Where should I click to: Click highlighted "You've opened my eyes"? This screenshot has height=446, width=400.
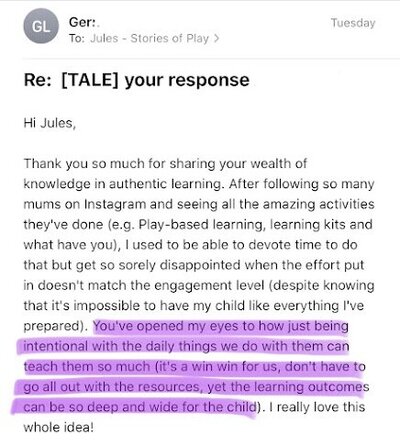(161, 326)
